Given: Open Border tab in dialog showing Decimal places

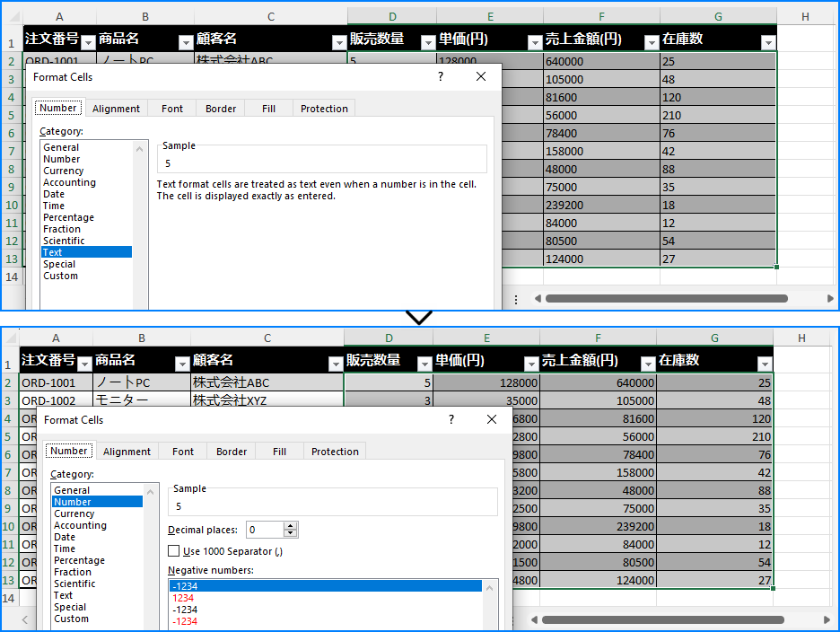Looking at the screenshot, I should tap(232, 452).
